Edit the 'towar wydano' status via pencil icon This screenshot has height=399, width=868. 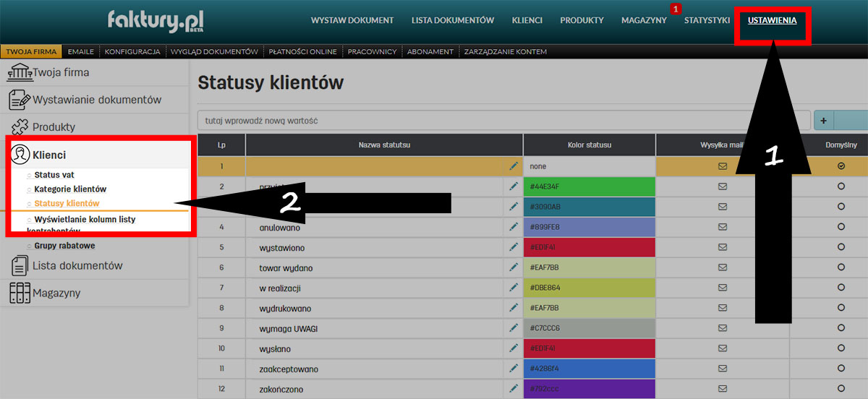(x=514, y=267)
